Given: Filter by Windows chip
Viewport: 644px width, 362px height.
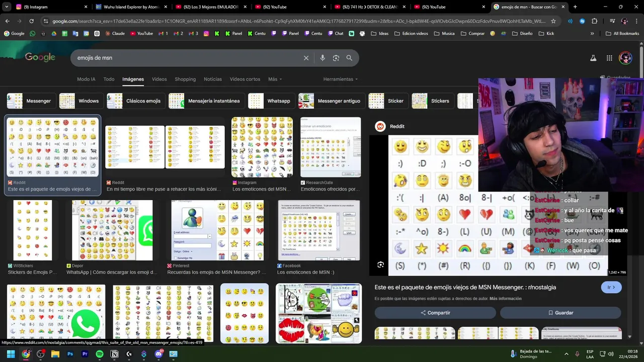Looking at the screenshot, I should (x=80, y=101).
